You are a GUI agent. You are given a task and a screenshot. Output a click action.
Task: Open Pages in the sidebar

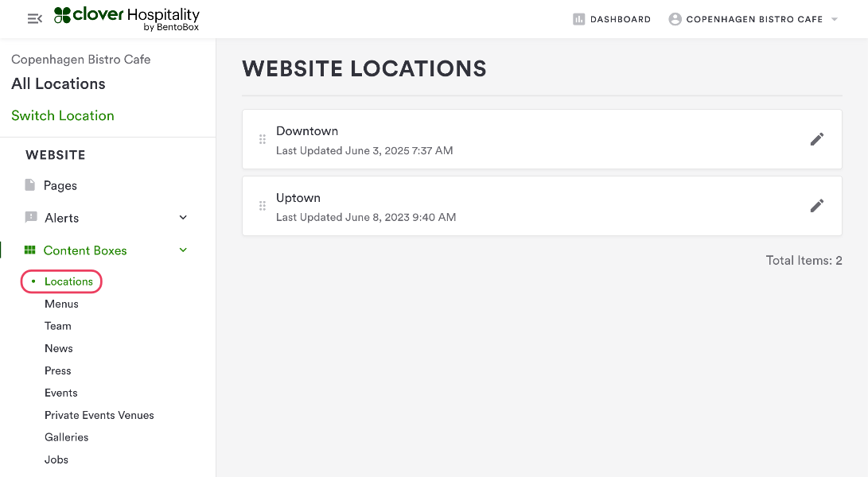pos(60,185)
